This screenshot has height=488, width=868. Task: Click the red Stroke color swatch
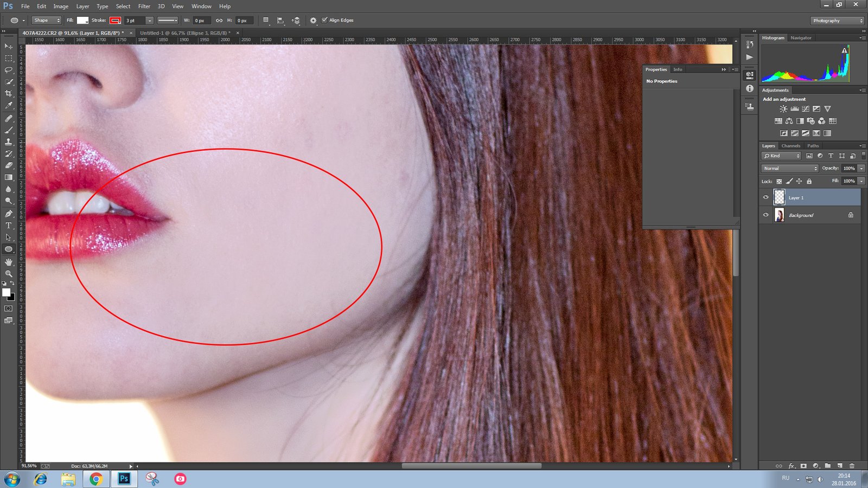[x=115, y=20]
